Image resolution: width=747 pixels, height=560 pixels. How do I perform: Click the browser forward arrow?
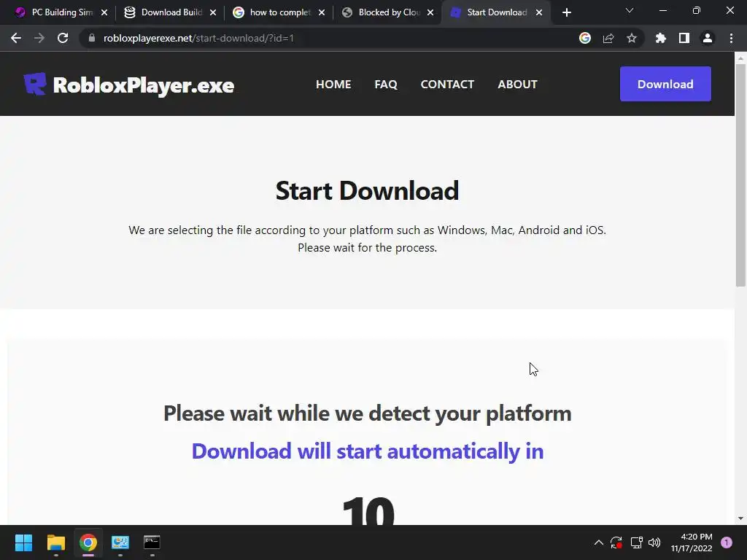[x=39, y=38]
